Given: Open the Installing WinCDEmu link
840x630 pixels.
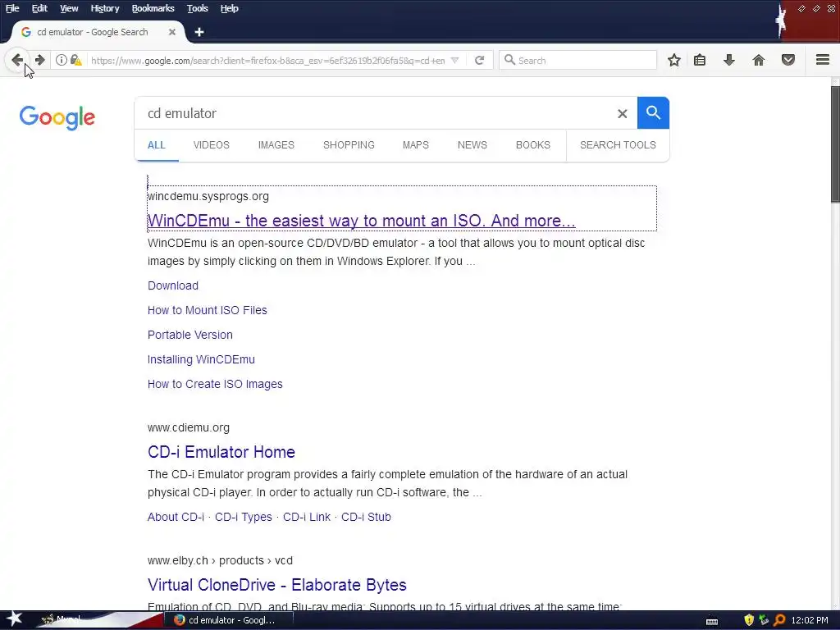Looking at the screenshot, I should (x=202, y=359).
